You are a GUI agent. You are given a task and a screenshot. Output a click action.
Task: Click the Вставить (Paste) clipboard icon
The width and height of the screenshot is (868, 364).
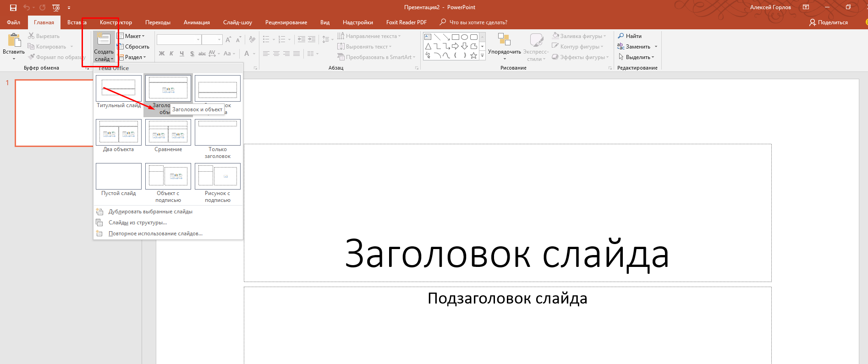pos(14,41)
